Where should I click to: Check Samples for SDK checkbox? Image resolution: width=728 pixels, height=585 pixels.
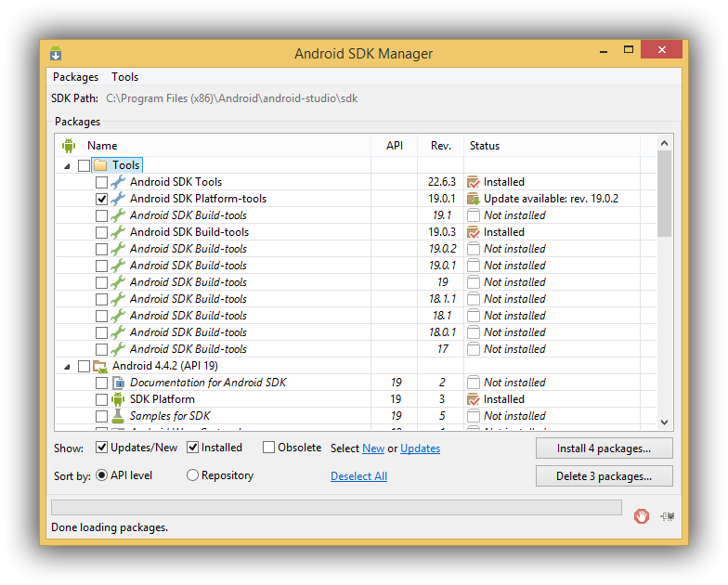102,416
